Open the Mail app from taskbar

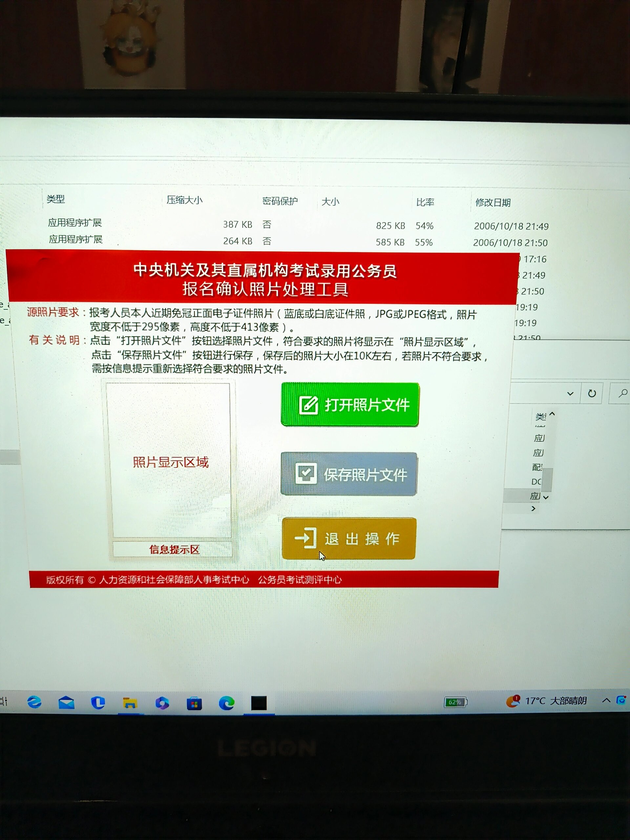(67, 703)
